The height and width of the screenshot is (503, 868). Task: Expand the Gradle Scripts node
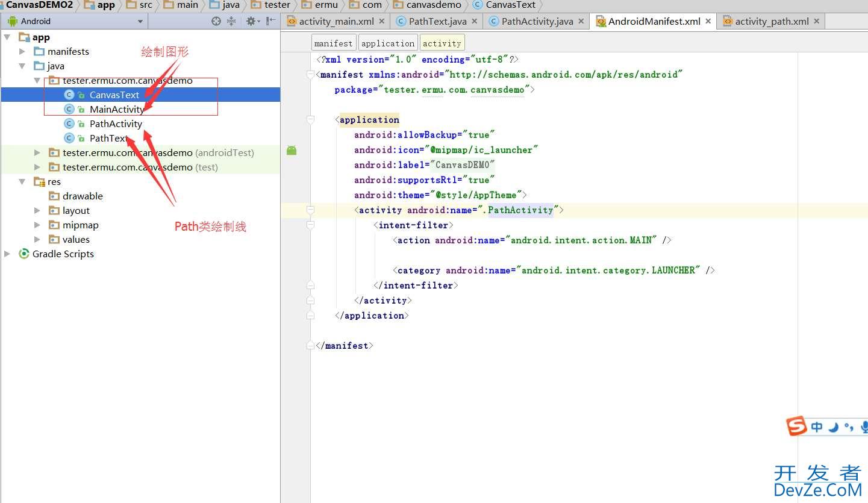click(7, 254)
